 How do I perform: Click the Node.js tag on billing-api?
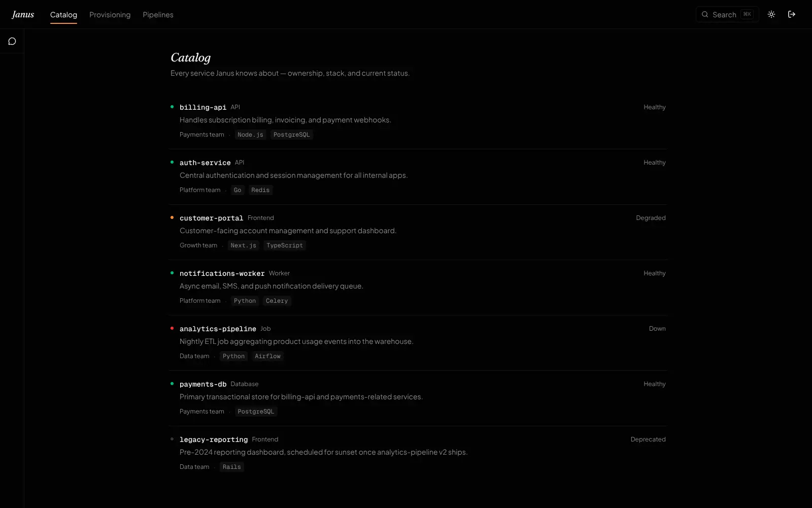[250, 135]
